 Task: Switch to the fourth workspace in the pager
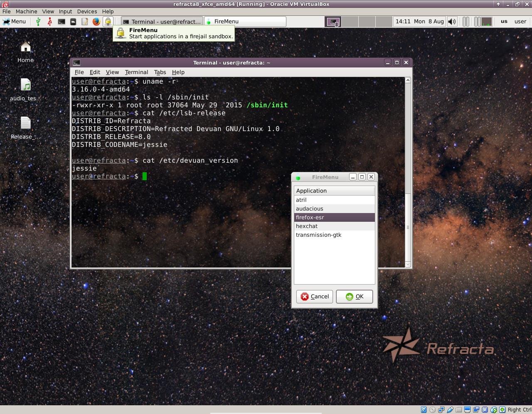click(x=384, y=22)
